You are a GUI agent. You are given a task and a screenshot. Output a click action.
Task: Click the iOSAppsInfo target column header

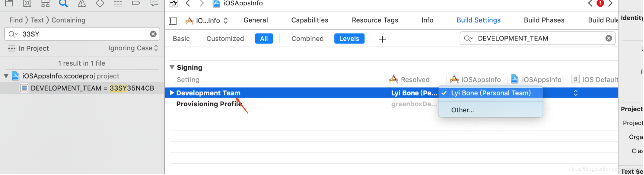[475, 79]
